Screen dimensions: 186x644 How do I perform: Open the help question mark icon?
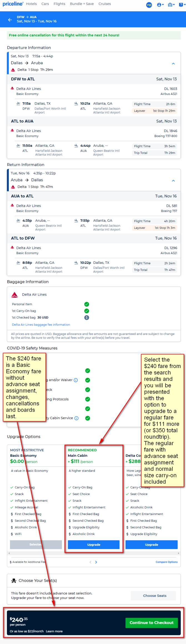click(x=182, y=5)
